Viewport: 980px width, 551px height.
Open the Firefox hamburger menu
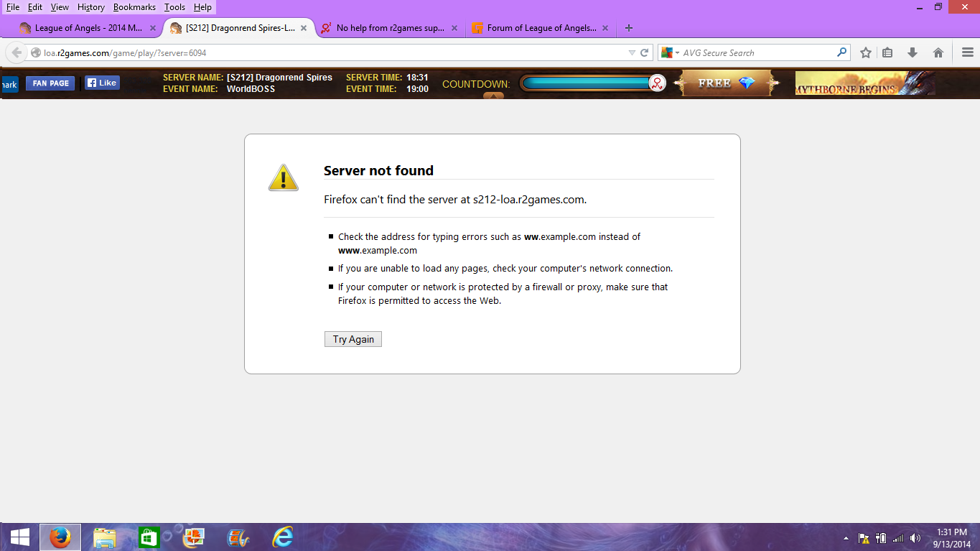tap(967, 52)
